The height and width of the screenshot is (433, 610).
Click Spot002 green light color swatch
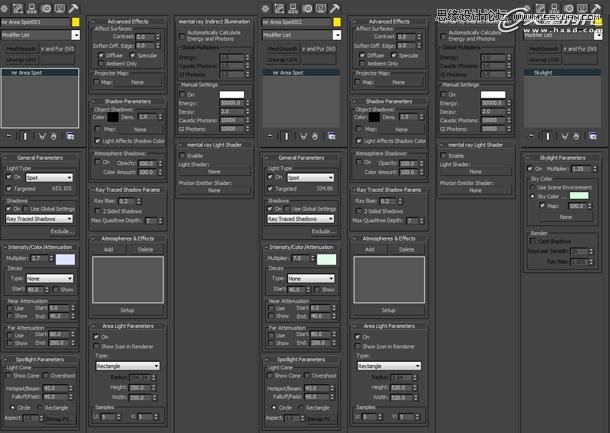pos(327,259)
